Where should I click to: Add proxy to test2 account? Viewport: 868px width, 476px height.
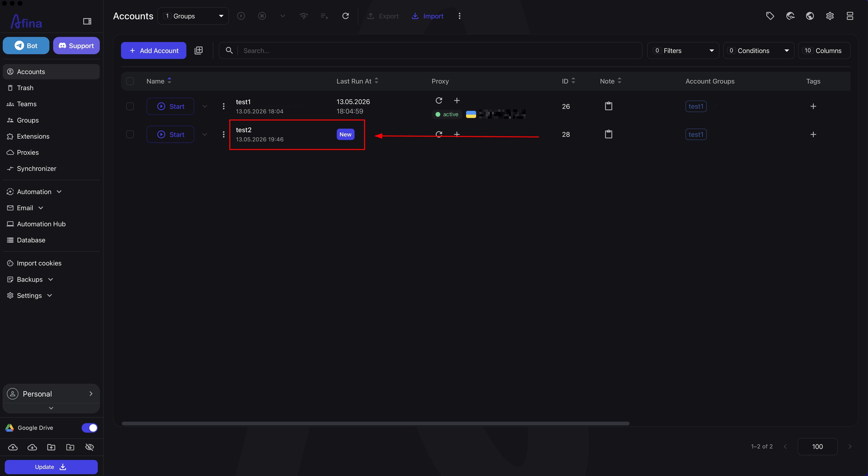click(x=457, y=134)
